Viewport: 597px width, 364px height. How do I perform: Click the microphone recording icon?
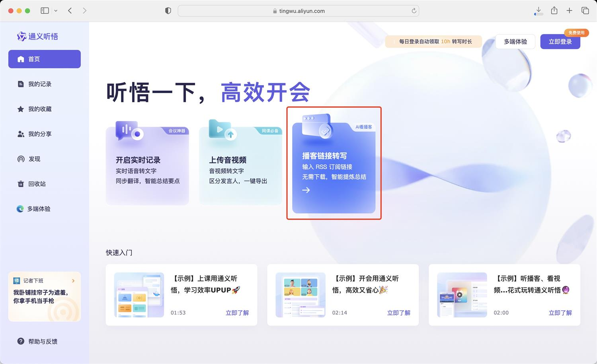(129, 130)
